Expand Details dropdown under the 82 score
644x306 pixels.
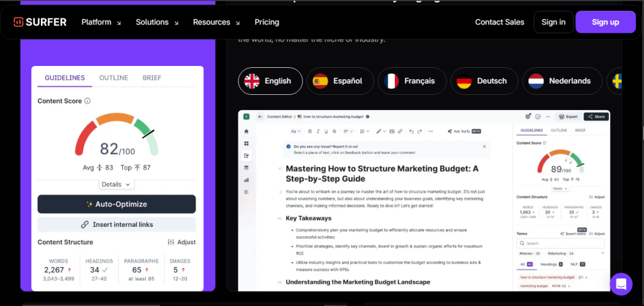tap(116, 185)
